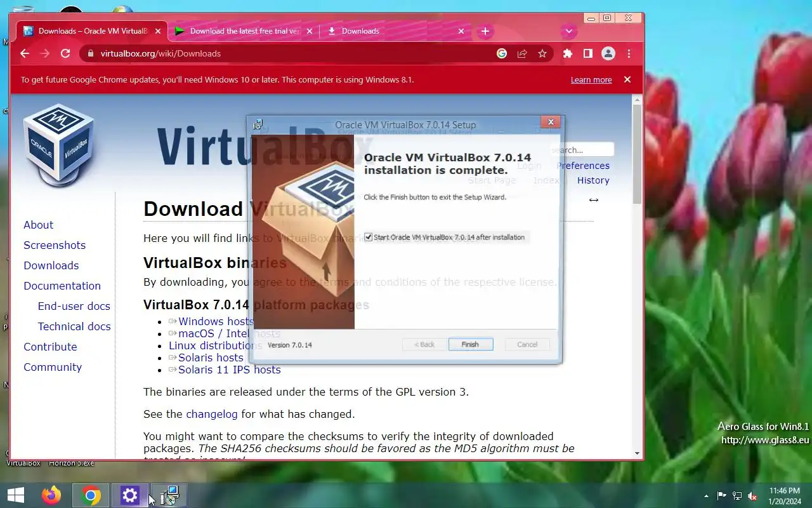
Task: Open History page link
Action: tap(593, 180)
